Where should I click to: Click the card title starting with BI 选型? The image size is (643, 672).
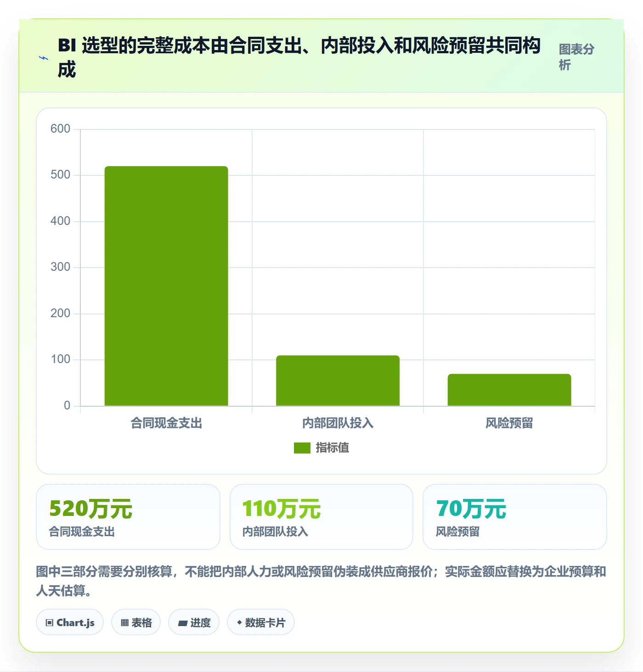[x=299, y=57]
